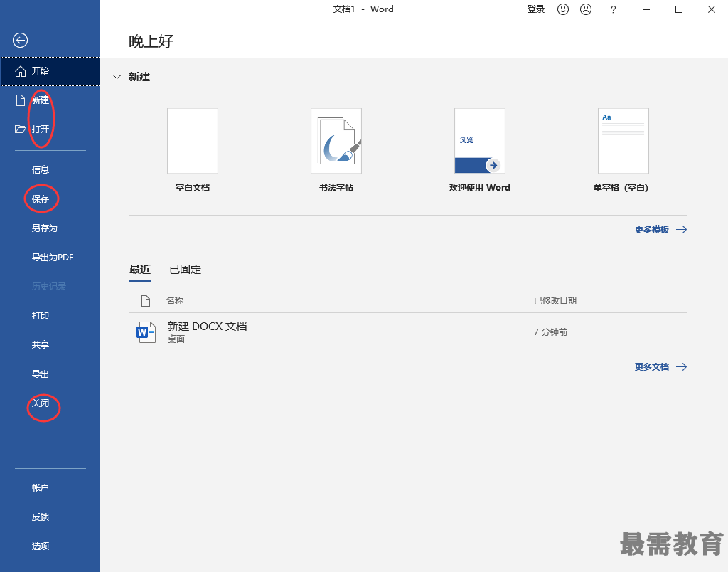Click the 更多文档 link
The height and width of the screenshot is (572, 728).
[652, 367]
